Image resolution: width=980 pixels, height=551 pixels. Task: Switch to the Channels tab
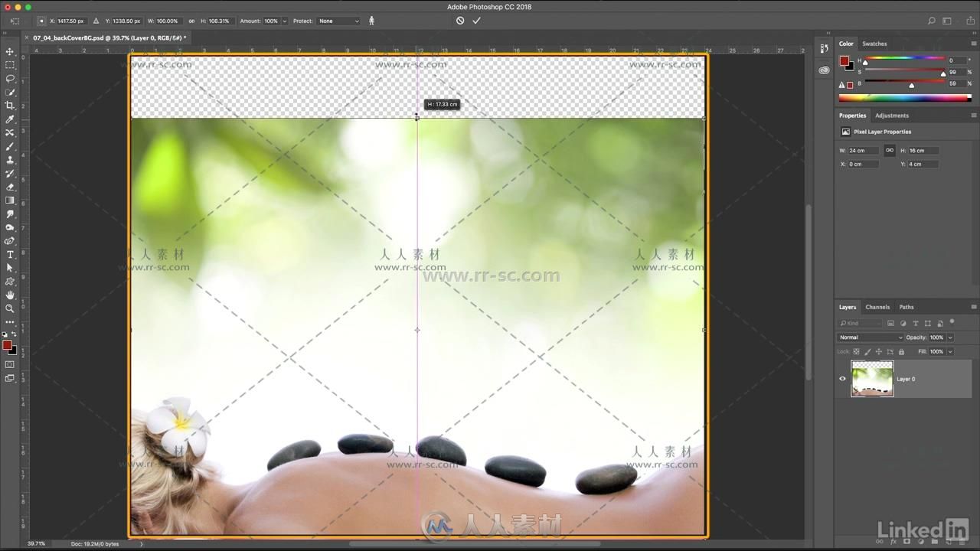click(x=877, y=307)
